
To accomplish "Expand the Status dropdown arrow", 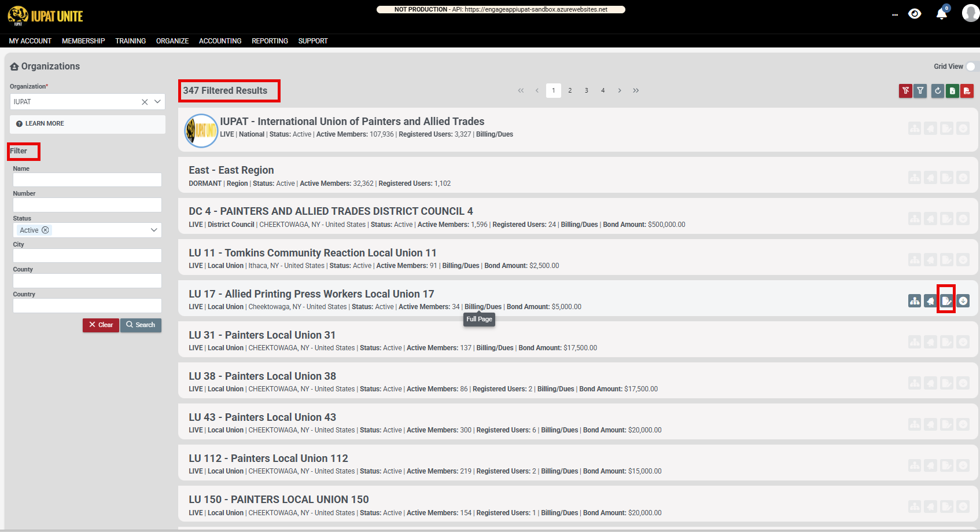I will click(154, 230).
